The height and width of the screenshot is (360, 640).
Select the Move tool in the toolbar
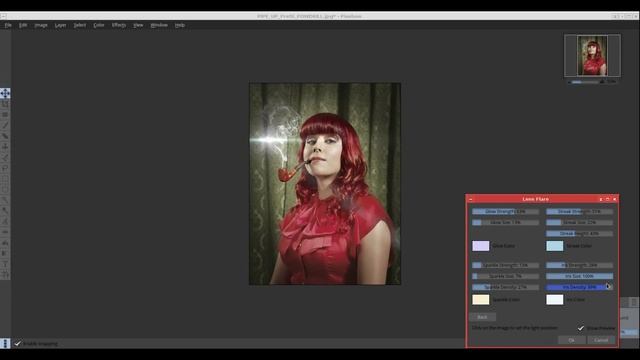coord(5,93)
